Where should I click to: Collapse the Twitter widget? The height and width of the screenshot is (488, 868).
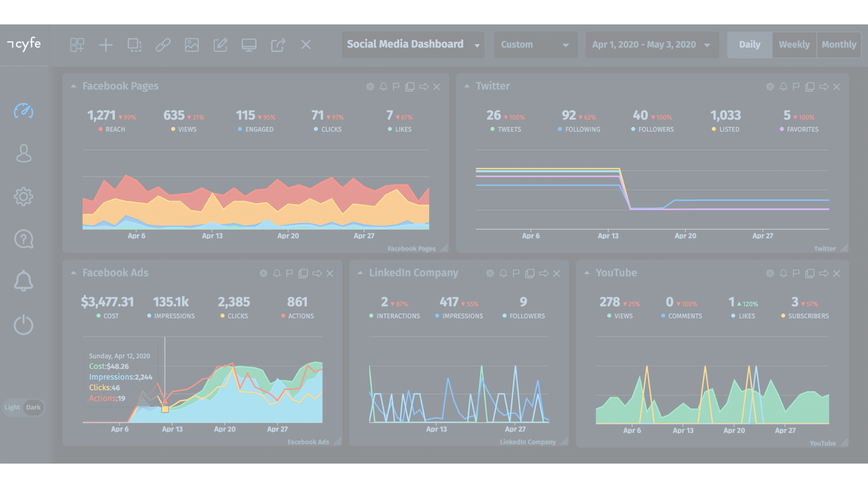467,86
